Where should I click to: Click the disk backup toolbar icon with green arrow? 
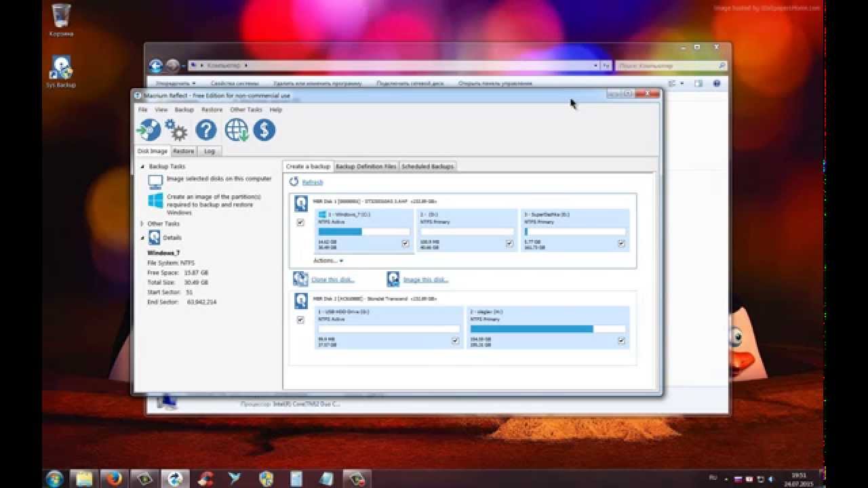pyautogui.click(x=149, y=129)
